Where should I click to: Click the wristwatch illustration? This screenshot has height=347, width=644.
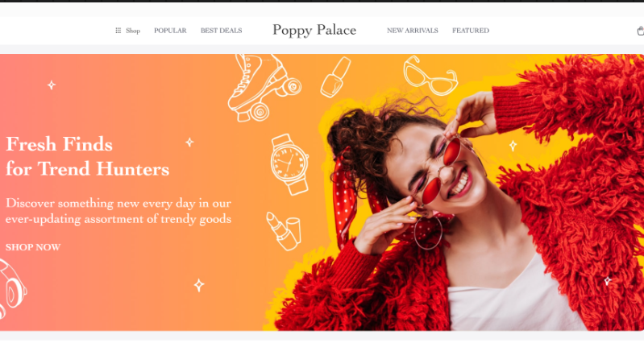(289, 163)
